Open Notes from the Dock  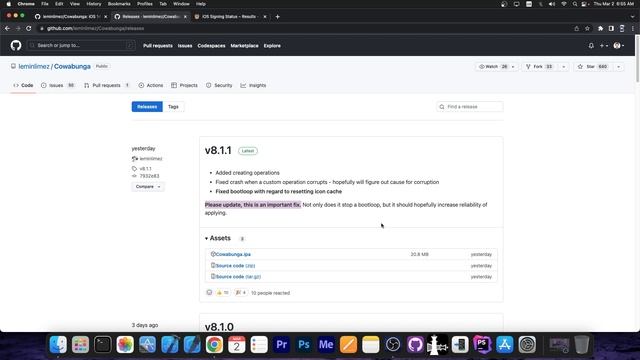point(371,344)
